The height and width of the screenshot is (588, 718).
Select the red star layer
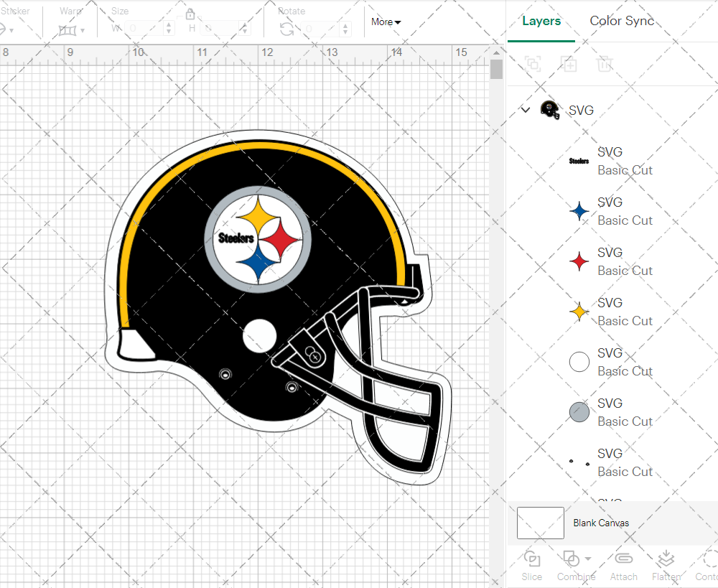point(610,261)
